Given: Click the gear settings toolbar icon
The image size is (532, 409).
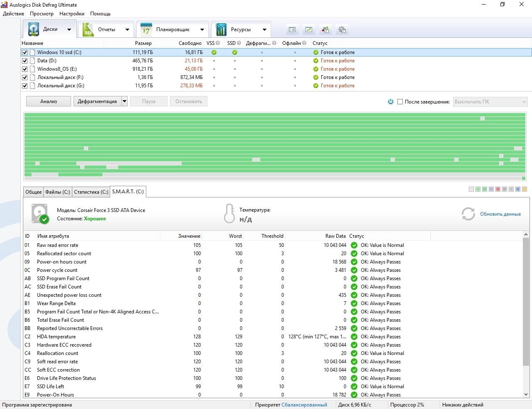Looking at the screenshot, I should 342,30.
